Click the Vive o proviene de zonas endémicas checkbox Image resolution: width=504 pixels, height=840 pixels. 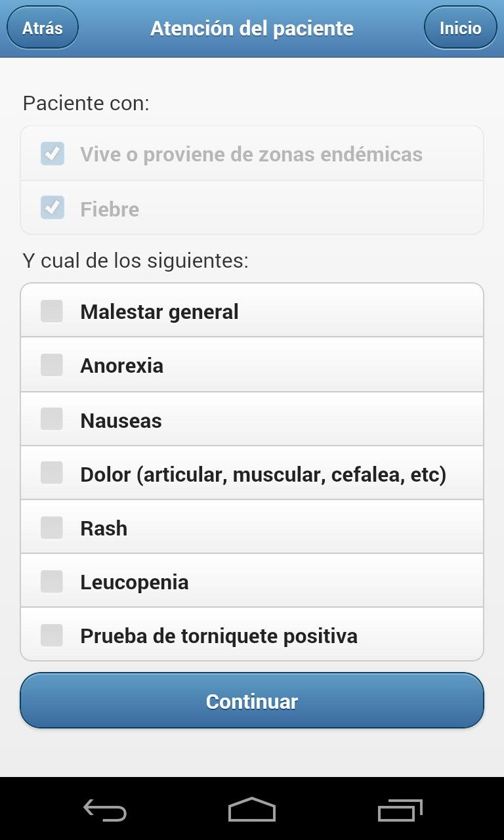pos(52,154)
